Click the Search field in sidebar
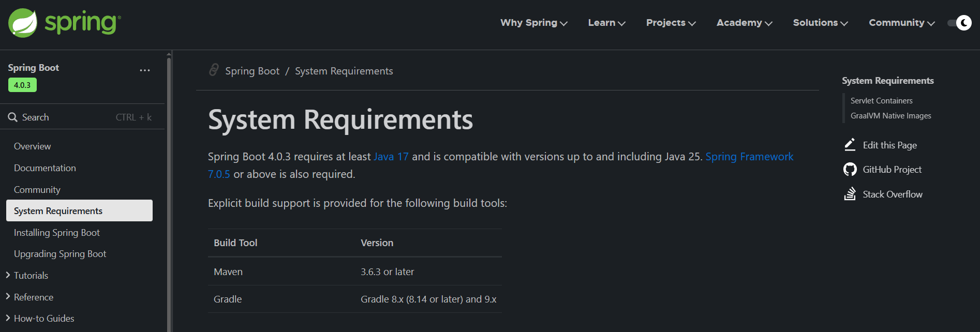 pos(82,117)
